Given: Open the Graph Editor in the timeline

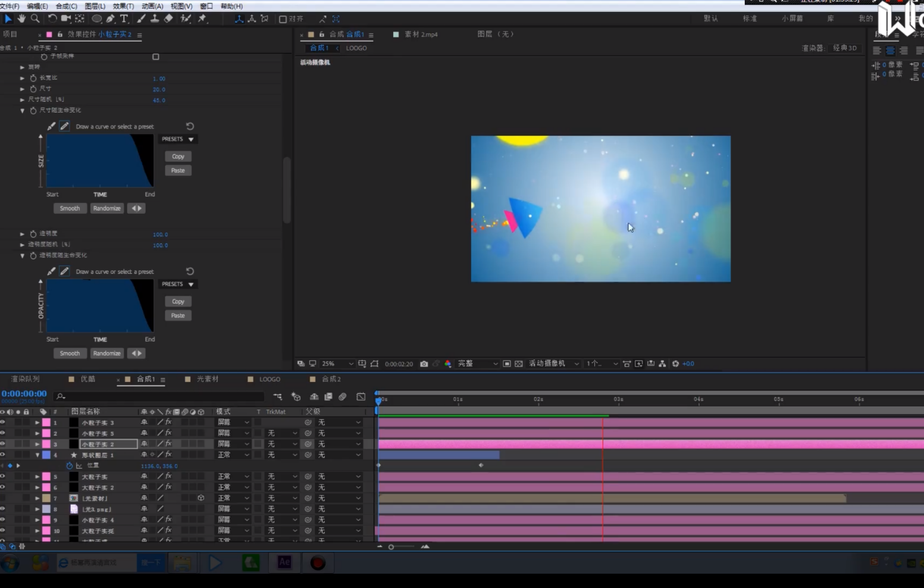Looking at the screenshot, I should [361, 396].
